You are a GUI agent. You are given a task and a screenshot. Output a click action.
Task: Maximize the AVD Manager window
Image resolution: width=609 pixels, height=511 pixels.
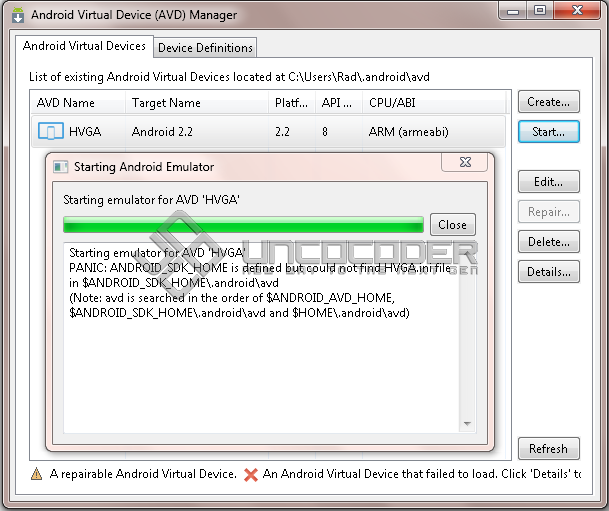click(540, 10)
